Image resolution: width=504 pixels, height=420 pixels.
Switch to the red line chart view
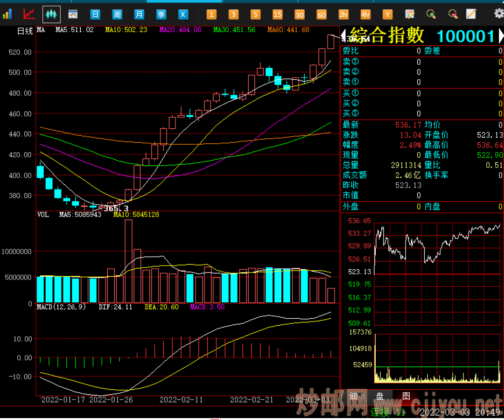coord(29,14)
